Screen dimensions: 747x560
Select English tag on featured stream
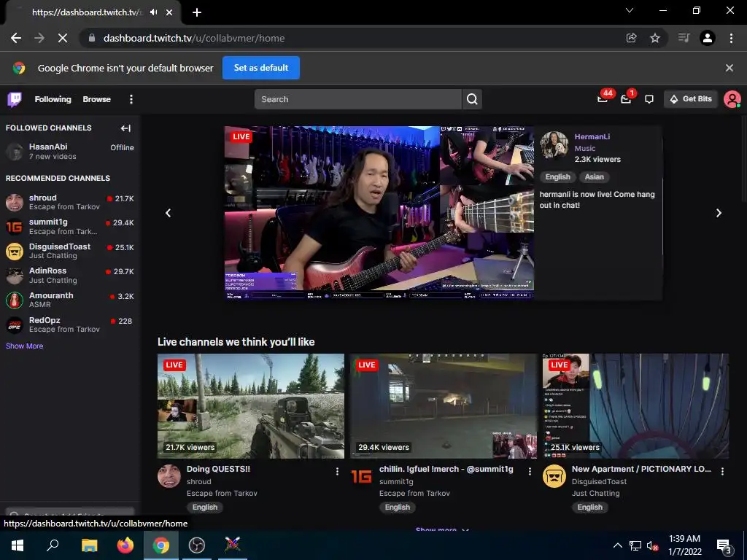557,176
